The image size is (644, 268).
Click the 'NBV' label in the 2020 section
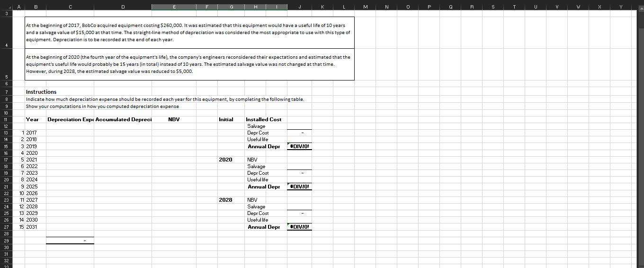(252, 160)
